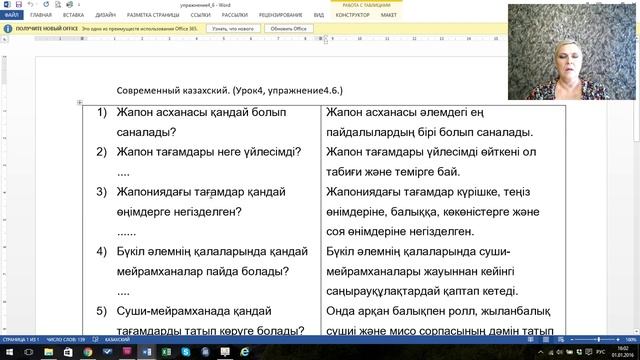640x360 pixels.
Task: Click the text 'өнімдерге негізделген?'
Action: [x=179, y=212]
